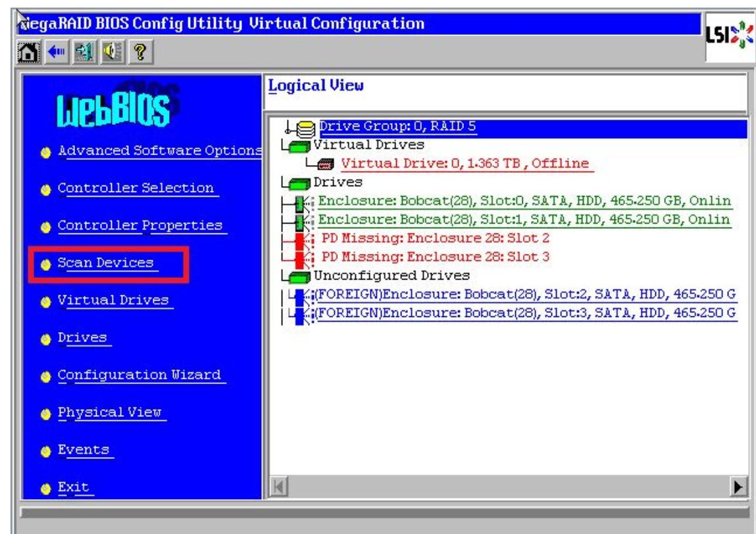Click the yellow bullet beside Controller Properties

tap(46, 228)
